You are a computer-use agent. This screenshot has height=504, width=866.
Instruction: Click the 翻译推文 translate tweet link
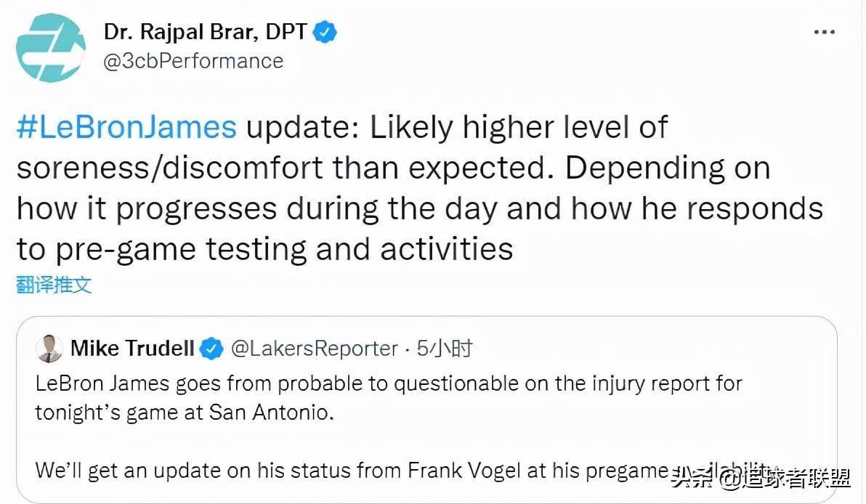point(54,285)
